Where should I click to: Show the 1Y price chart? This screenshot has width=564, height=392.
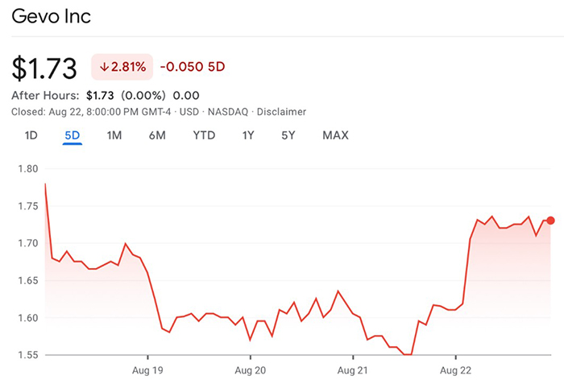pyautogui.click(x=248, y=135)
